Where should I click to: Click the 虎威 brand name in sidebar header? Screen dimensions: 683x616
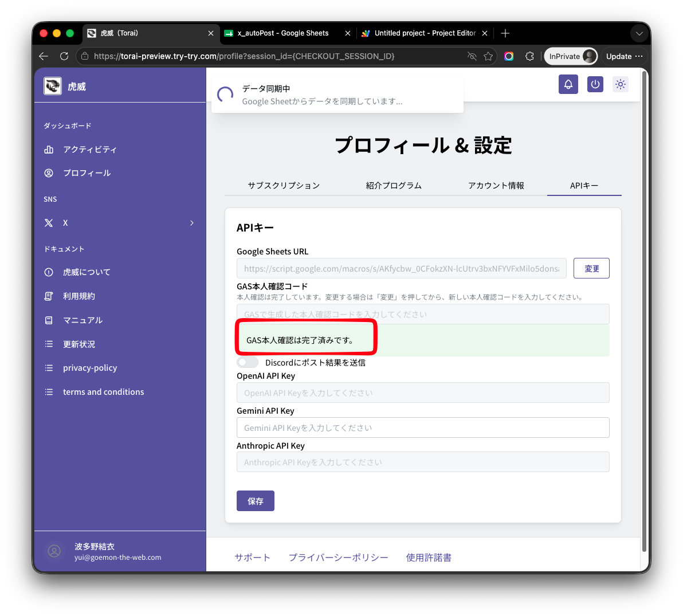coord(77,87)
